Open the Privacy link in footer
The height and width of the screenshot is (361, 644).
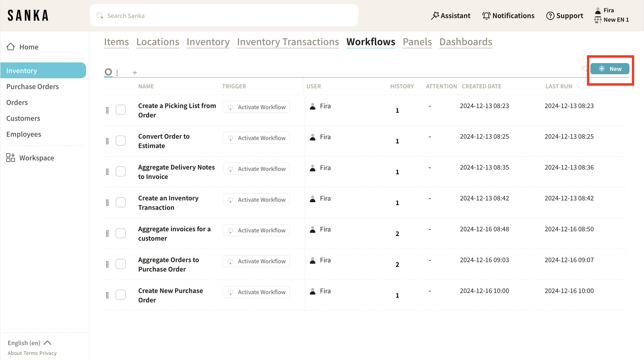tap(48, 353)
